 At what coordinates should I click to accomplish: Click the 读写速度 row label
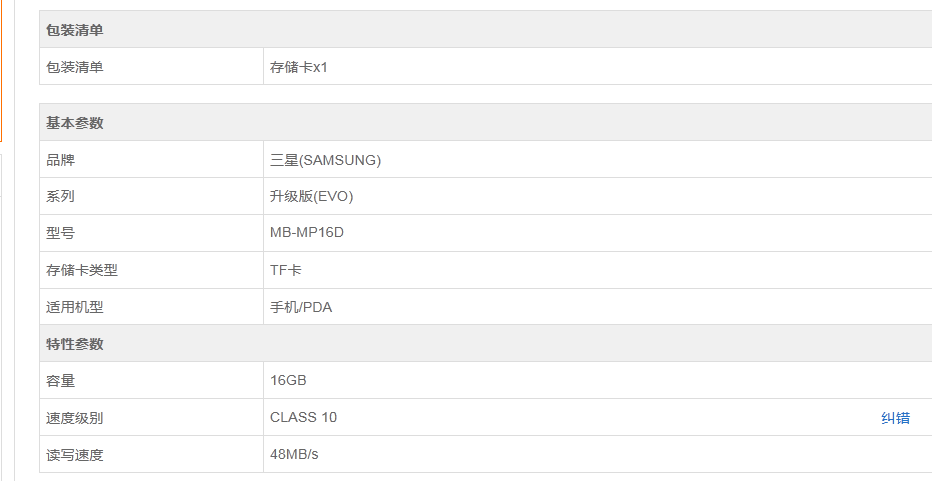[x=75, y=455]
